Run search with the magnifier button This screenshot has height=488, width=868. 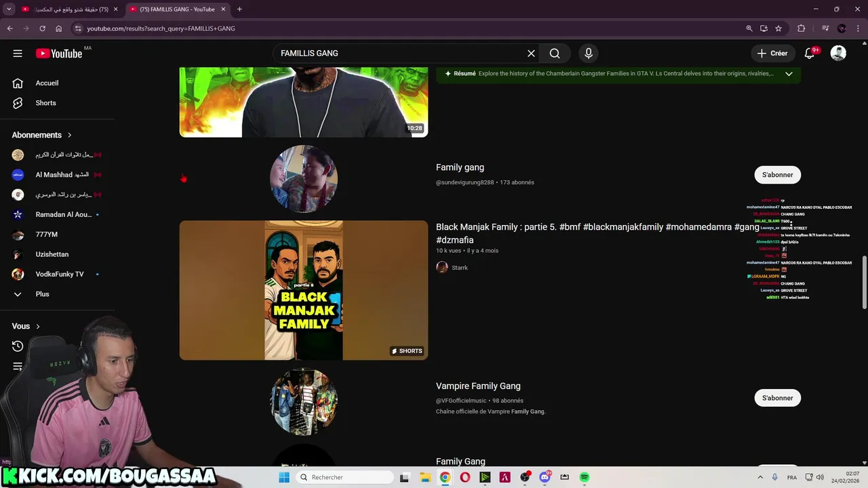(555, 54)
